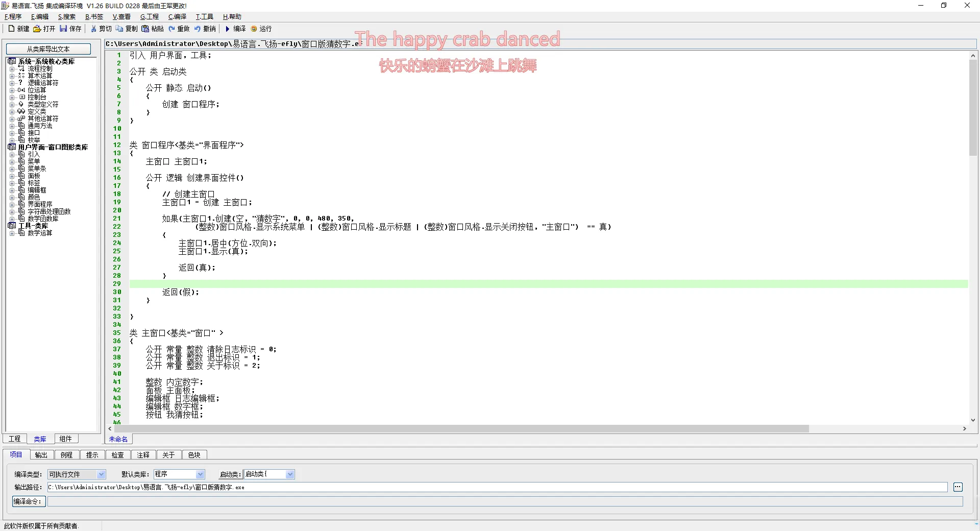Screen dimensions: 980x531
Task: Open a file with the 打开 icon
Action: (37, 29)
